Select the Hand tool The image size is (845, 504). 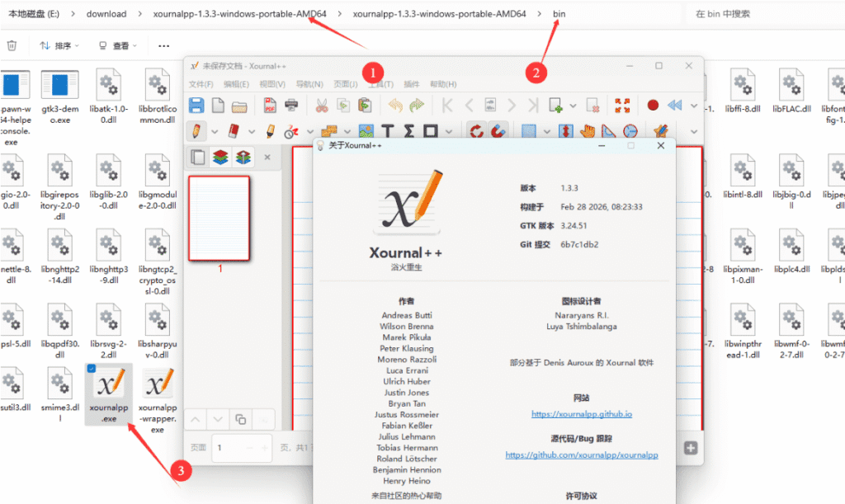pyautogui.click(x=587, y=131)
